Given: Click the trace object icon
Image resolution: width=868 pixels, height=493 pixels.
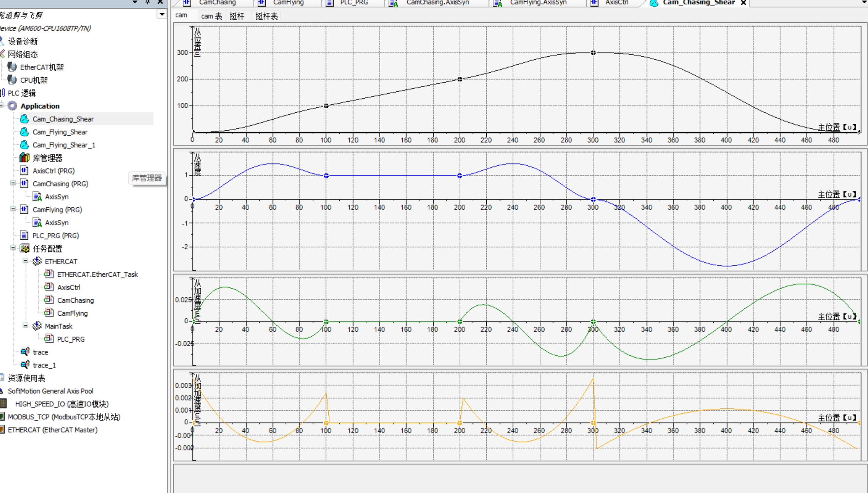Looking at the screenshot, I should coord(25,352).
